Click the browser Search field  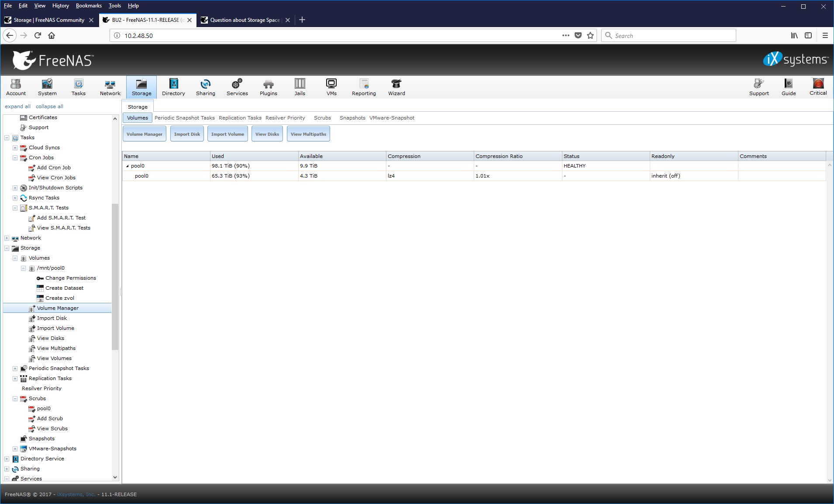point(669,35)
